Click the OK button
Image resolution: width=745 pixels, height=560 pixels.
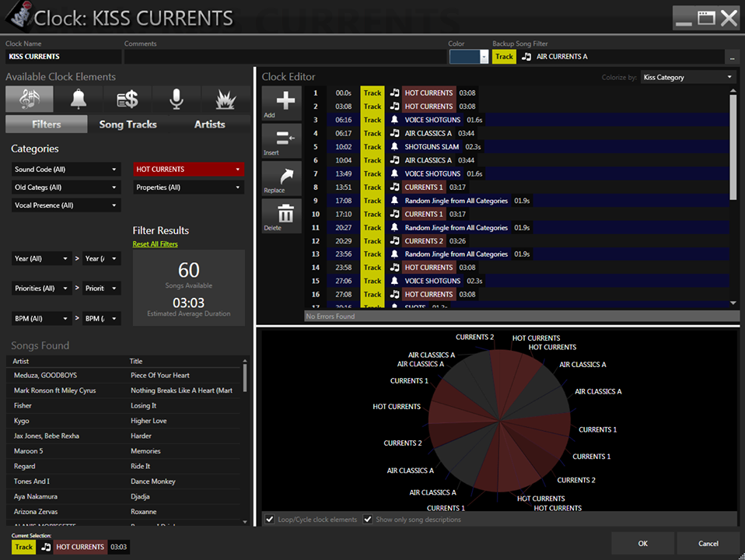(x=643, y=544)
